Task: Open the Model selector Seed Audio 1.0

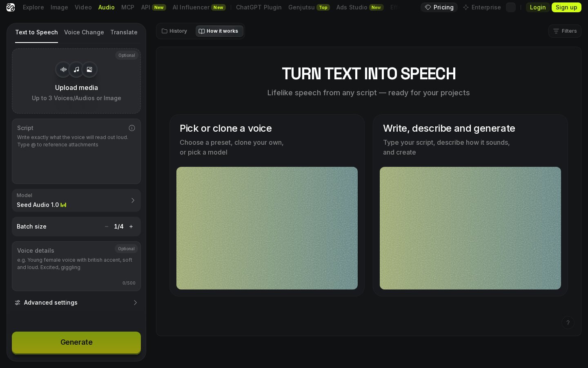Action: (x=76, y=200)
